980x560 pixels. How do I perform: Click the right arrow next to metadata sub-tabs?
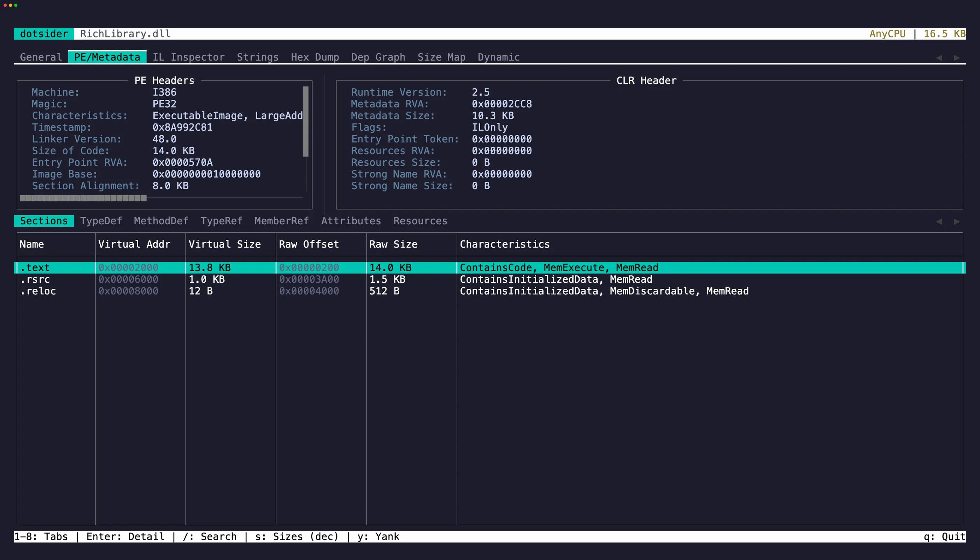pos(957,222)
